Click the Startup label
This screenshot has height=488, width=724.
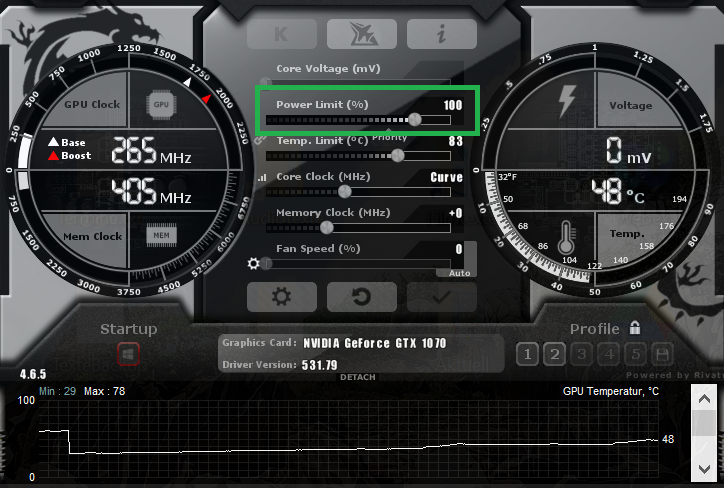pyautogui.click(x=128, y=329)
